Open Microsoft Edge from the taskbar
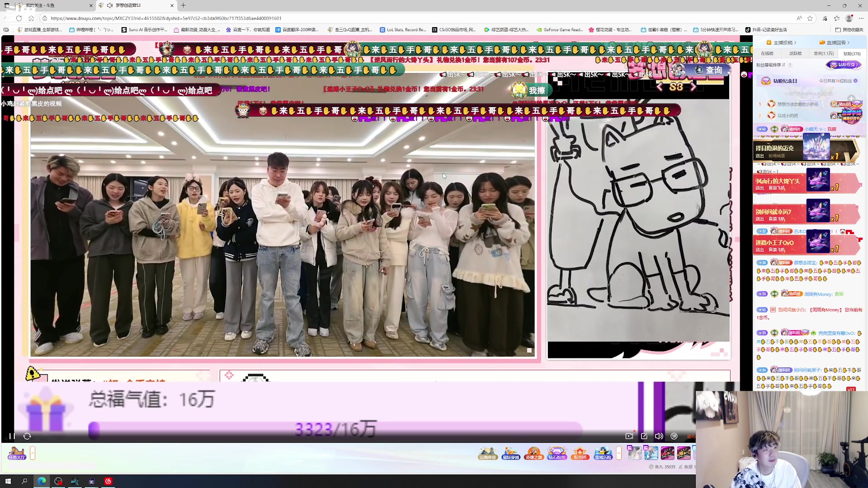This screenshot has width=868, height=488. (42, 481)
